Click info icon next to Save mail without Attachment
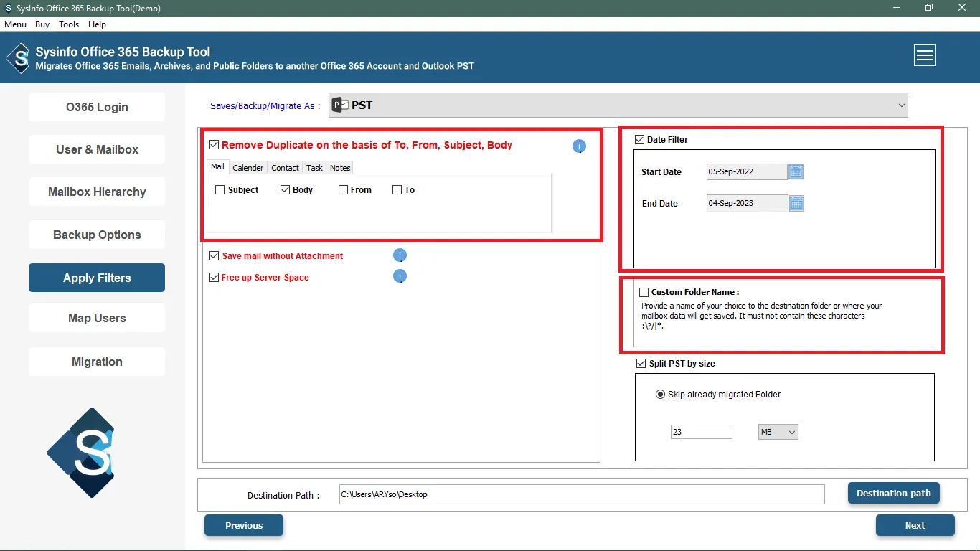The width and height of the screenshot is (980, 551). pyautogui.click(x=400, y=255)
